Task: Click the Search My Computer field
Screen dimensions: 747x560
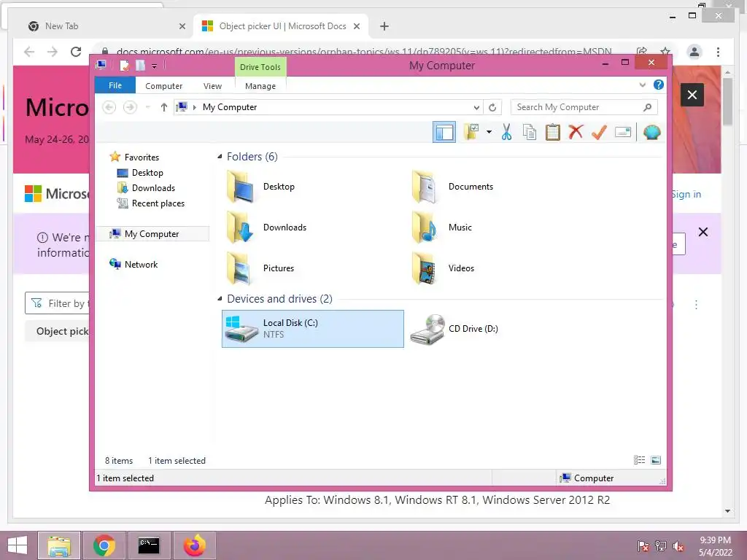Action: tap(584, 107)
